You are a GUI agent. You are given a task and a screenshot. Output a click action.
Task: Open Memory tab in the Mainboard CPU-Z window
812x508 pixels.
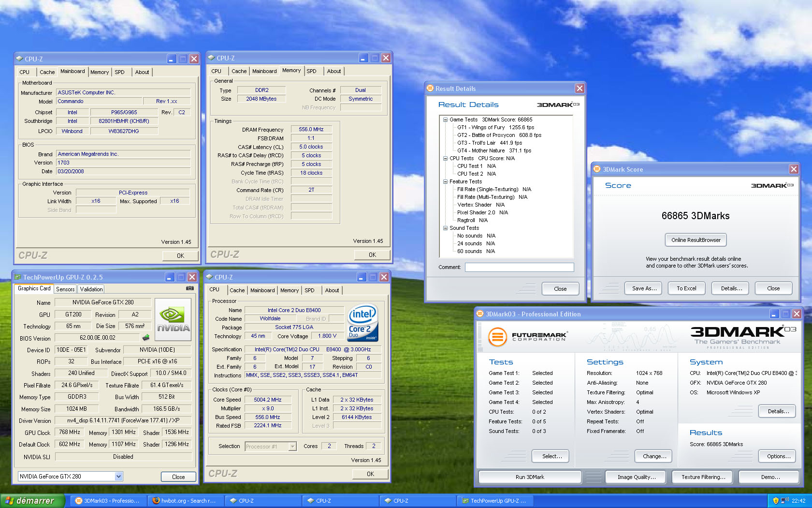coord(100,72)
